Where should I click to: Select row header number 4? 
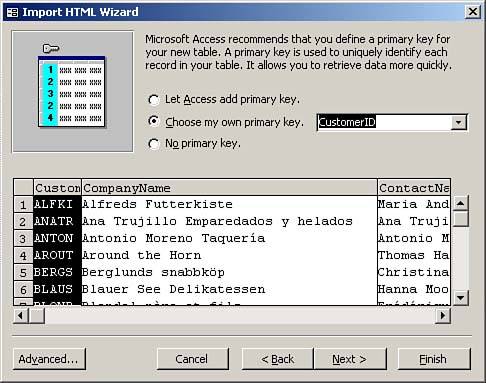click(23, 255)
